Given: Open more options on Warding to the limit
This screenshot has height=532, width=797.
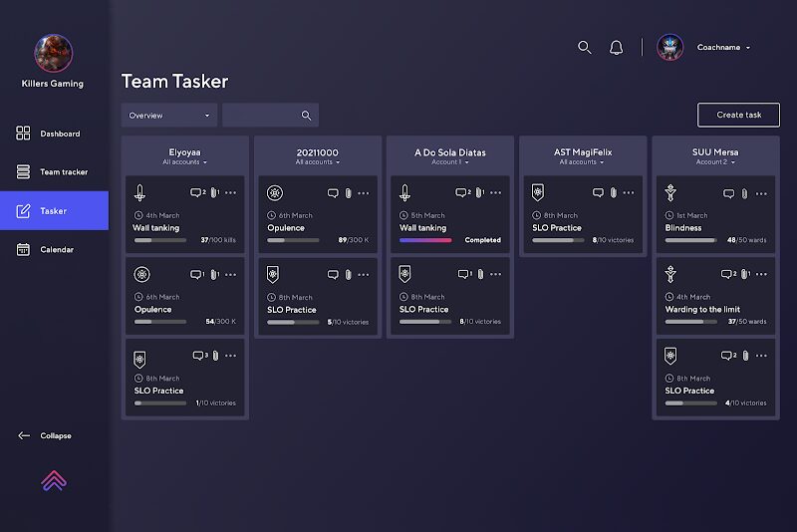Looking at the screenshot, I should (761, 274).
